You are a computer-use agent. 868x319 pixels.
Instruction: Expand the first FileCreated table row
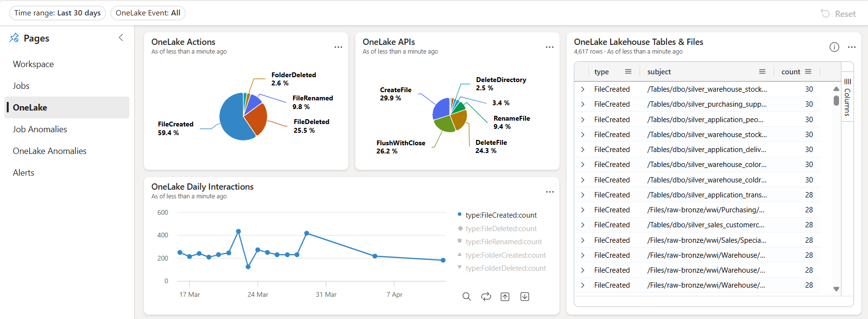[x=583, y=89]
